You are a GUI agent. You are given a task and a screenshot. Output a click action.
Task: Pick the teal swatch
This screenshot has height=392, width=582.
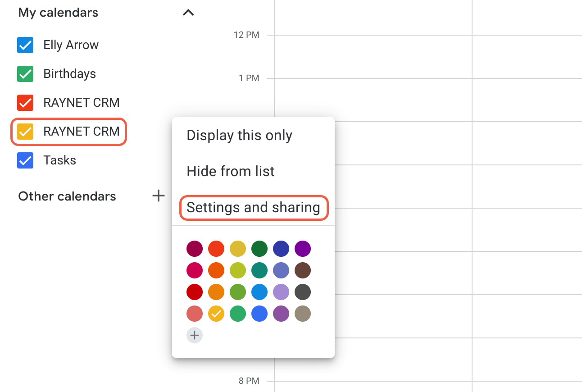[x=259, y=270]
